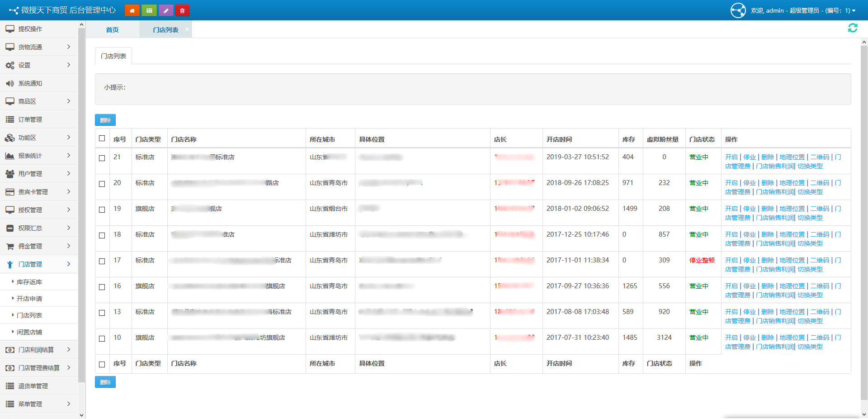Open the admin user dropdown arrow
The image size is (868, 419).
pyautogui.click(x=854, y=11)
